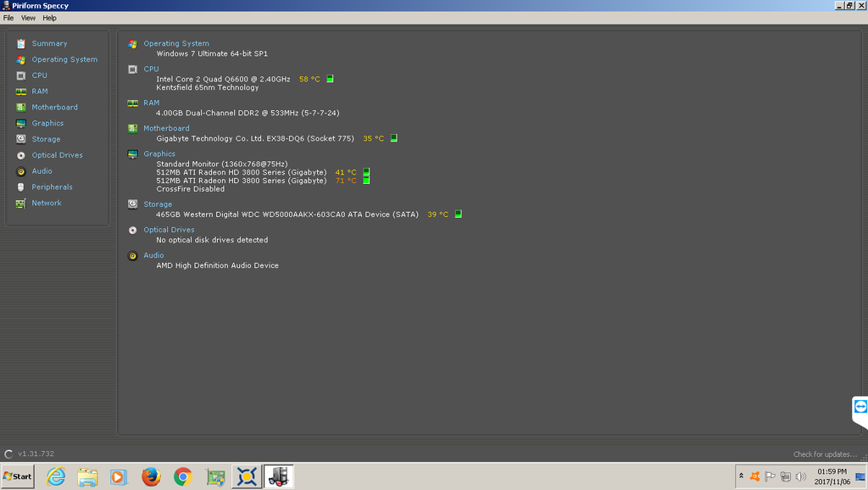Open Optical Drives in the sidebar
This screenshot has width=868, height=490.
pyautogui.click(x=57, y=155)
